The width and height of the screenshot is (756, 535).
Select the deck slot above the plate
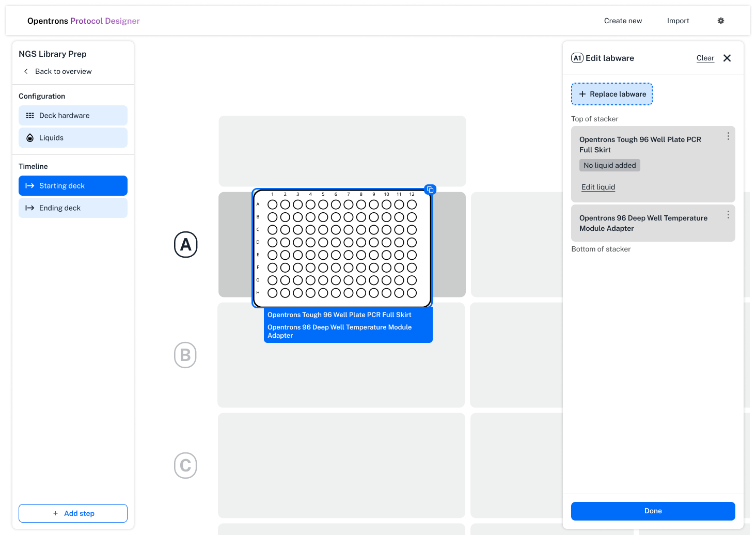[x=342, y=151]
